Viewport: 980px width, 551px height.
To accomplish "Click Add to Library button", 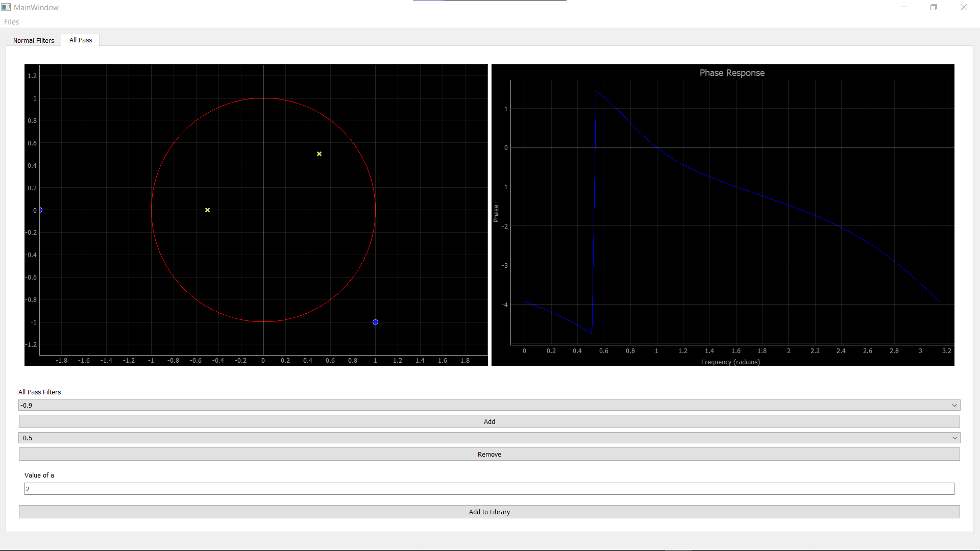I will pyautogui.click(x=489, y=512).
